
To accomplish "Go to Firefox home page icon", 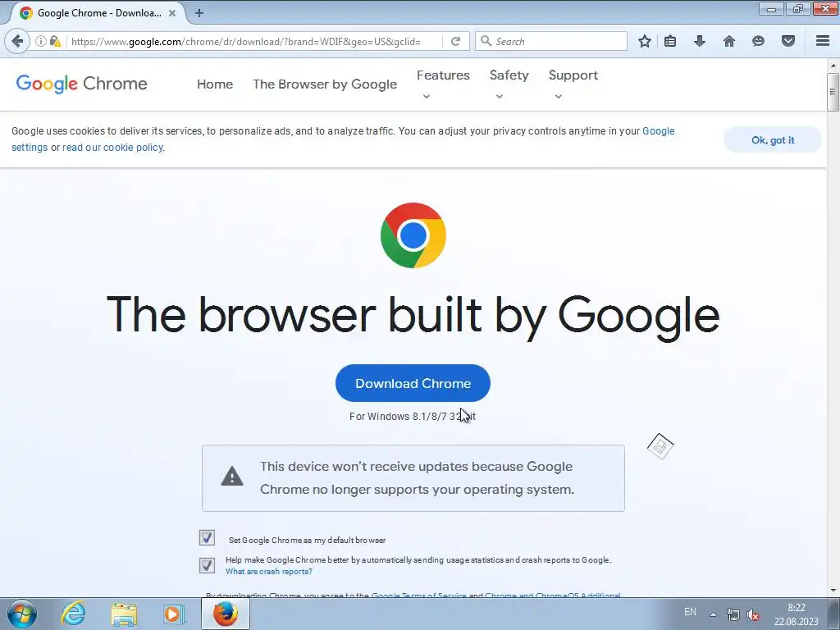I will point(729,41).
